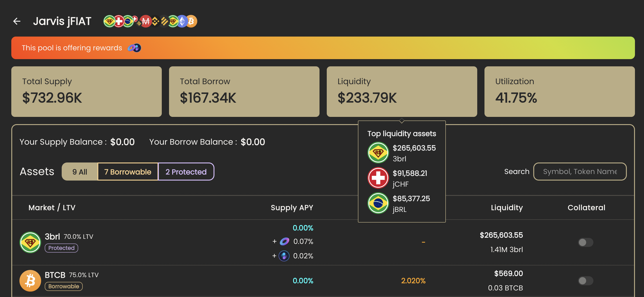
Task: Select the jCHF Swiss flag icon in the header
Action: click(119, 21)
